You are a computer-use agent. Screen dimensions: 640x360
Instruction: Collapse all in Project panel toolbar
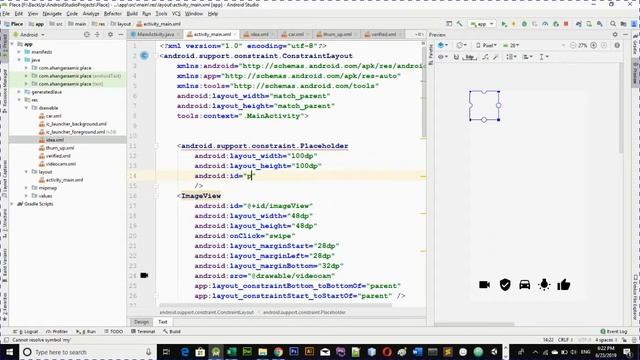tap(97, 35)
